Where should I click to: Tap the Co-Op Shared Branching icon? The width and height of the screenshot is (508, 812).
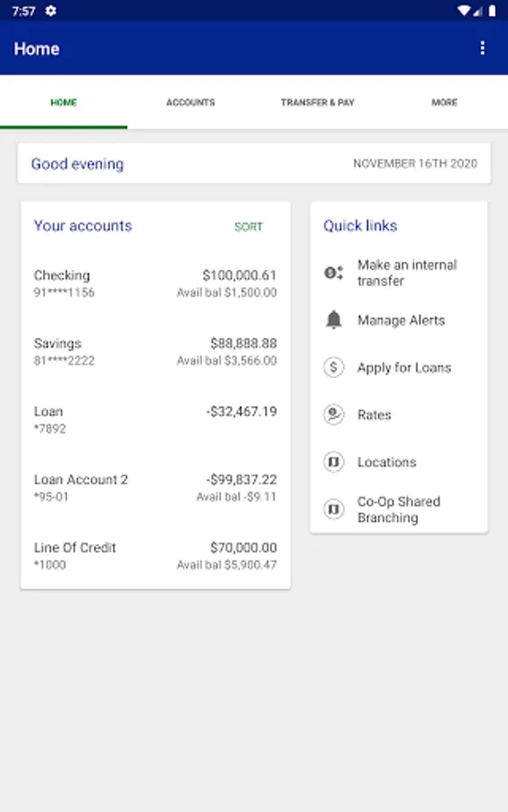pos(334,509)
